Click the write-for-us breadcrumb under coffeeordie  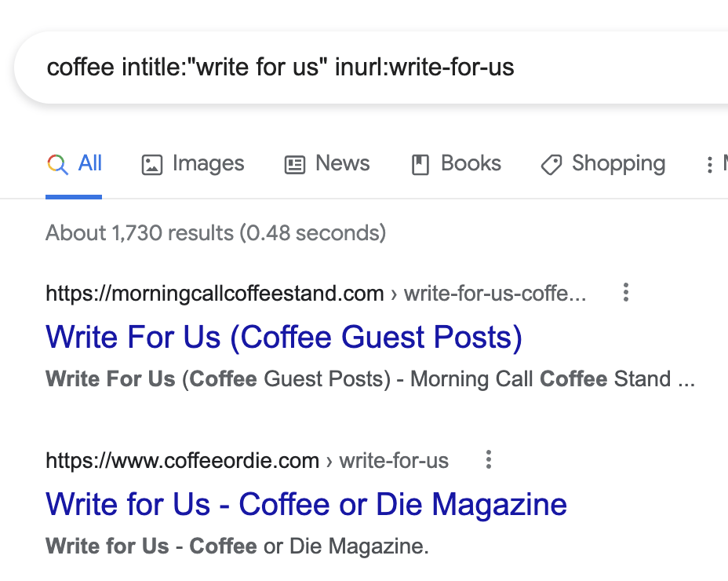pyautogui.click(x=394, y=460)
